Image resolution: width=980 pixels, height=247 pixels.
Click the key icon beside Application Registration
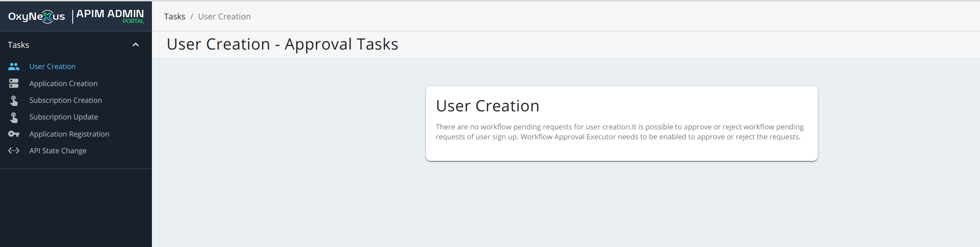coord(14,134)
